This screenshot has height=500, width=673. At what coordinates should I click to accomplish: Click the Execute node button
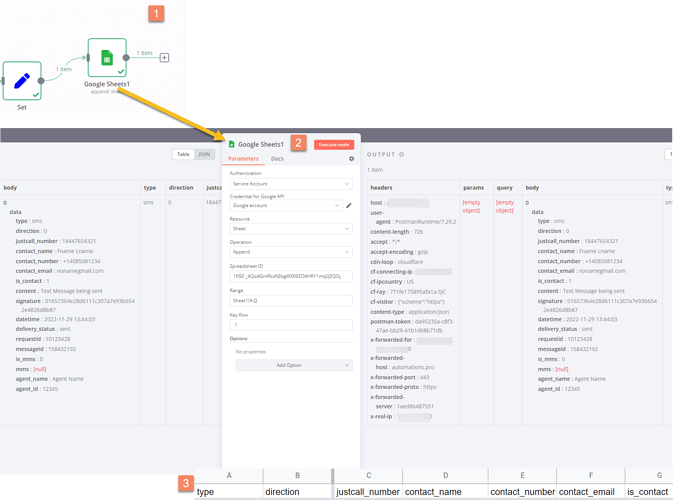tap(334, 145)
